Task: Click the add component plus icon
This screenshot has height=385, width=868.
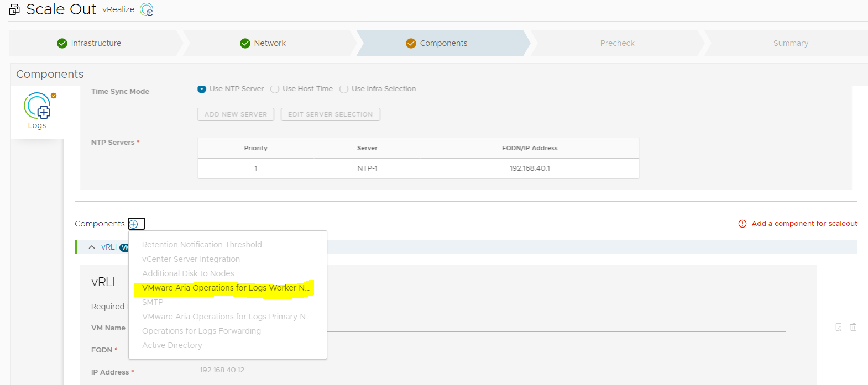Action: (x=134, y=224)
